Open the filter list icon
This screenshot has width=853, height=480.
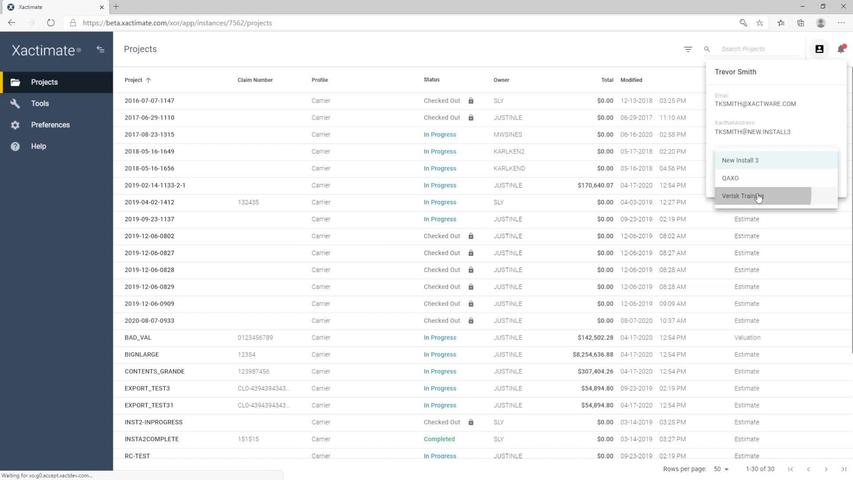pos(688,49)
